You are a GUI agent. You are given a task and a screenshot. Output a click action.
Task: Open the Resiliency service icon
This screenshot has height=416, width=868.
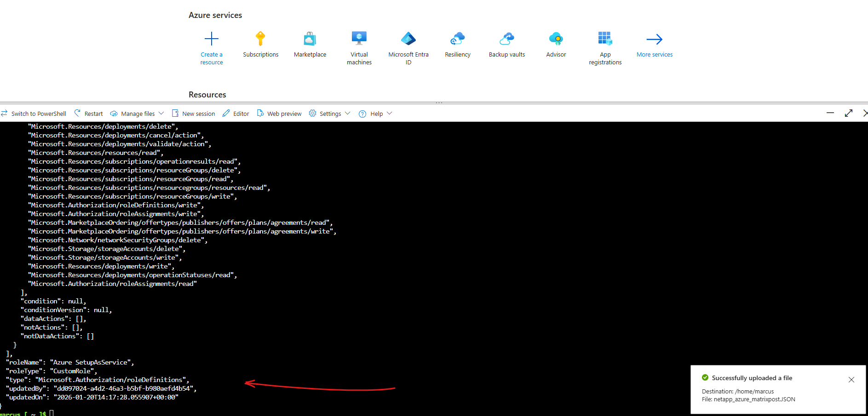(x=457, y=39)
